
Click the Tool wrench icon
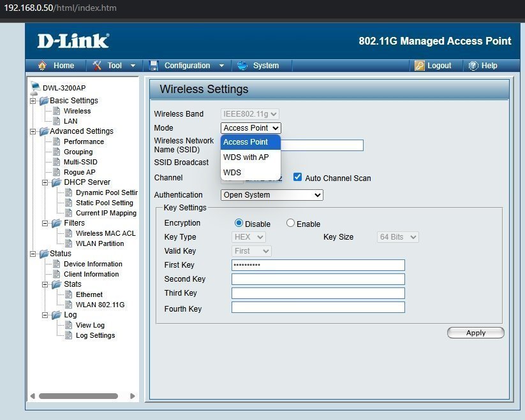point(98,66)
